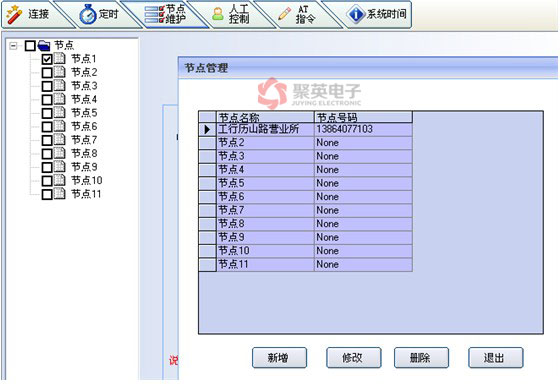Screen dimensions: 560x388
Task: Click the 节点号码 column header
Action: pos(363,117)
